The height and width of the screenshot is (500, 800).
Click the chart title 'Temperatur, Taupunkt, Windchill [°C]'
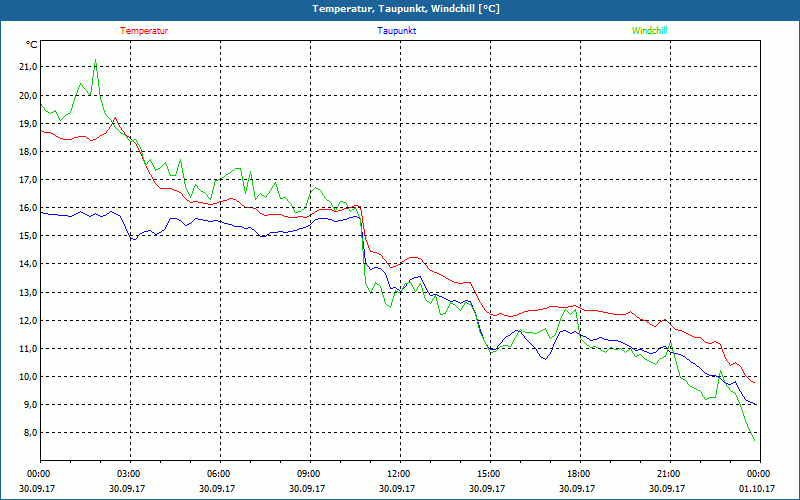click(x=406, y=9)
